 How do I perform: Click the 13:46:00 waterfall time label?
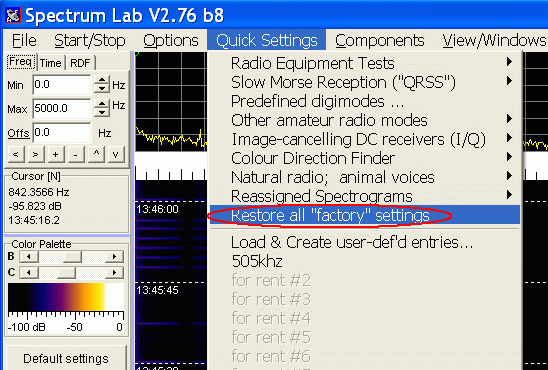pos(157,209)
